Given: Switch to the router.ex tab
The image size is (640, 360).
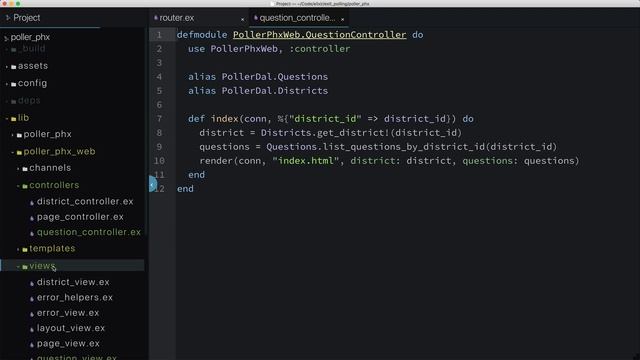Looking at the screenshot, I should (199, 18).
